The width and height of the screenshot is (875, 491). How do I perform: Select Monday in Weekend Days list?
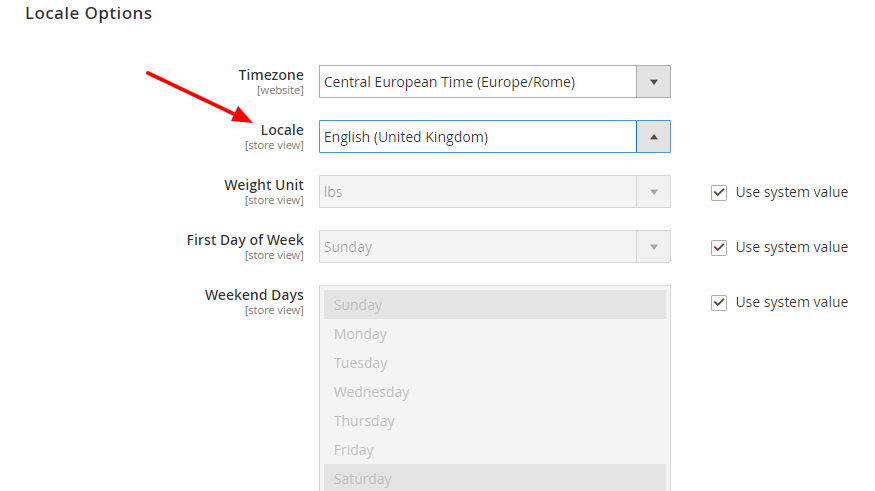(495, 334)
